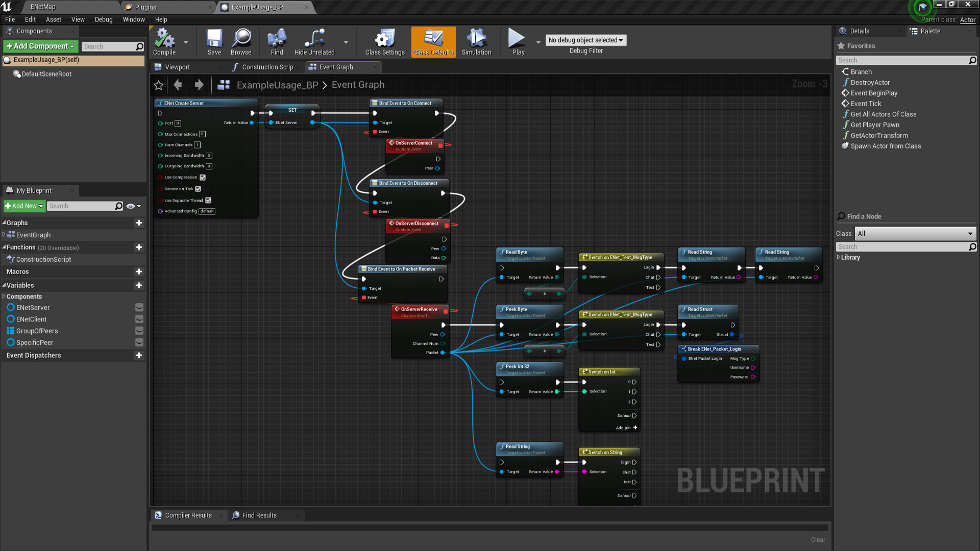980x551 pixels.
Task: Open Play options dropdown arrow
Action: click(x=538, y=42)
